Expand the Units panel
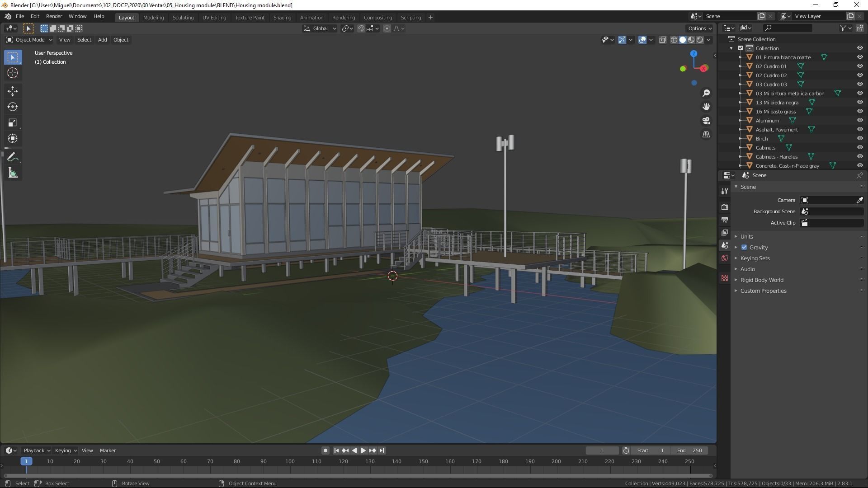 pyautogui.click(x=746, y=237)
